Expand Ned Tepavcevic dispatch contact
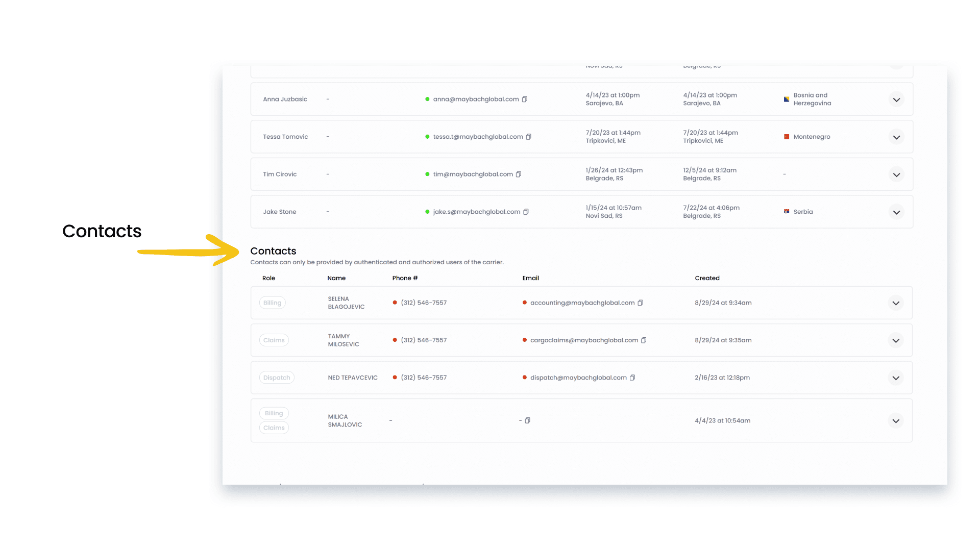980x551 pixels. (x=895, y=378)
